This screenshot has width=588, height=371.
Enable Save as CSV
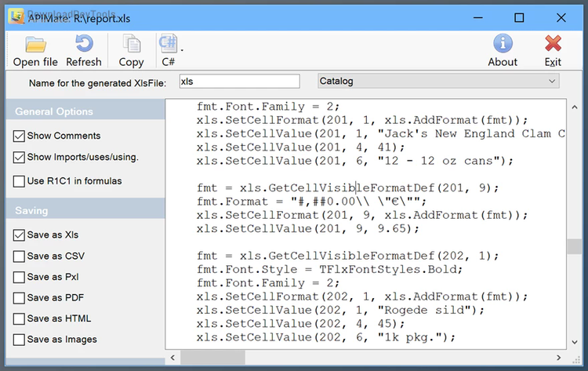tap(19, 256)
